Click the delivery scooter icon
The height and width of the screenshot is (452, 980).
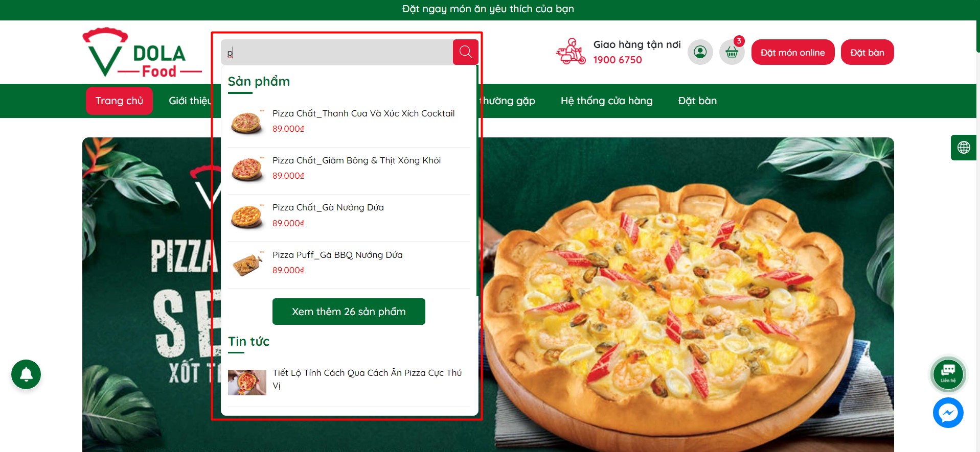click(571, 52)
